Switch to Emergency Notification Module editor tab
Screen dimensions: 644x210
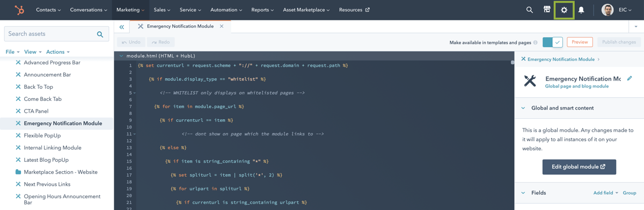(180, 26)
